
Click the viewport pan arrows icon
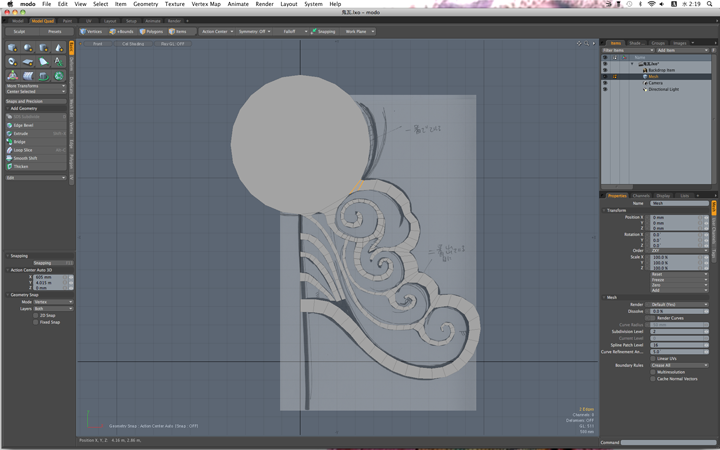pyautogui.click(x=579, y=43)
